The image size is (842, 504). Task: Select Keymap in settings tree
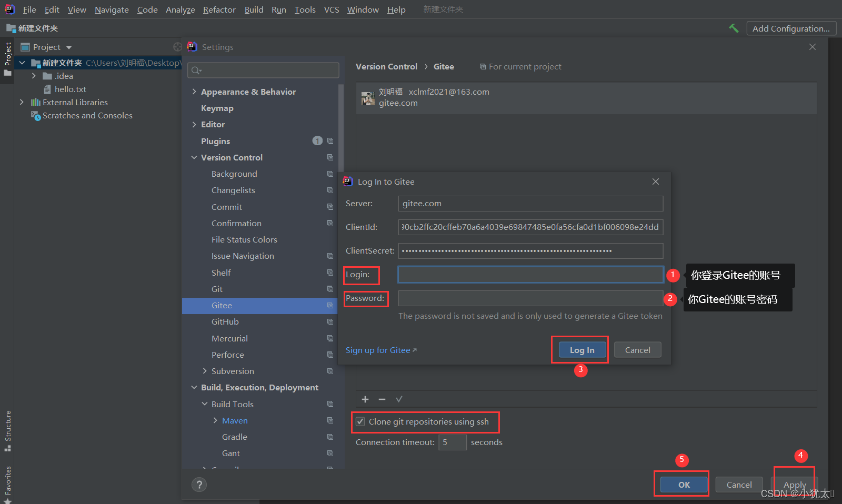[217, 108]
